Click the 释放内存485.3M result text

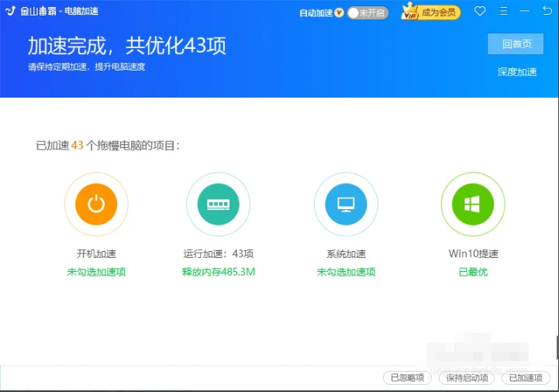[218, 272]
